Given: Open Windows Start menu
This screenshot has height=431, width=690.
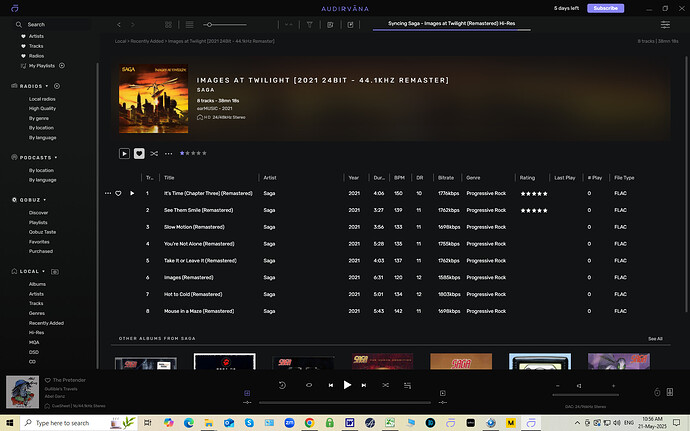Looking at the screenshot, I should tap(9, 423).
